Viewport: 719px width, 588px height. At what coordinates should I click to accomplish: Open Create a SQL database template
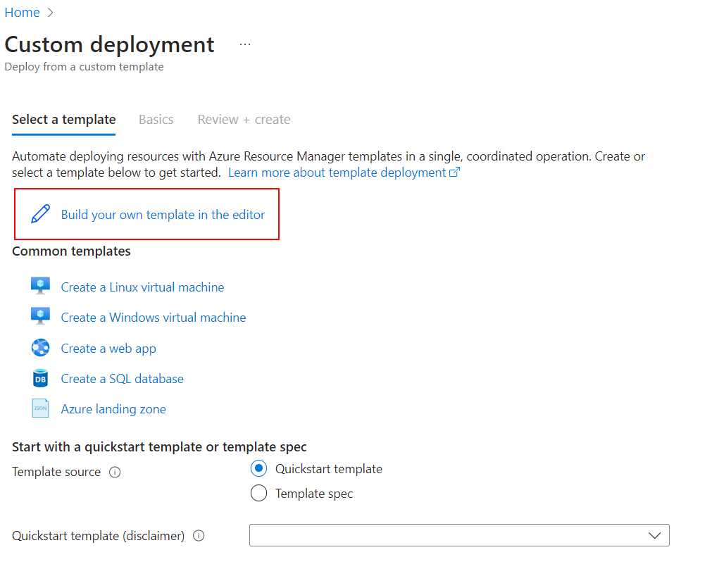pos(123,379)
